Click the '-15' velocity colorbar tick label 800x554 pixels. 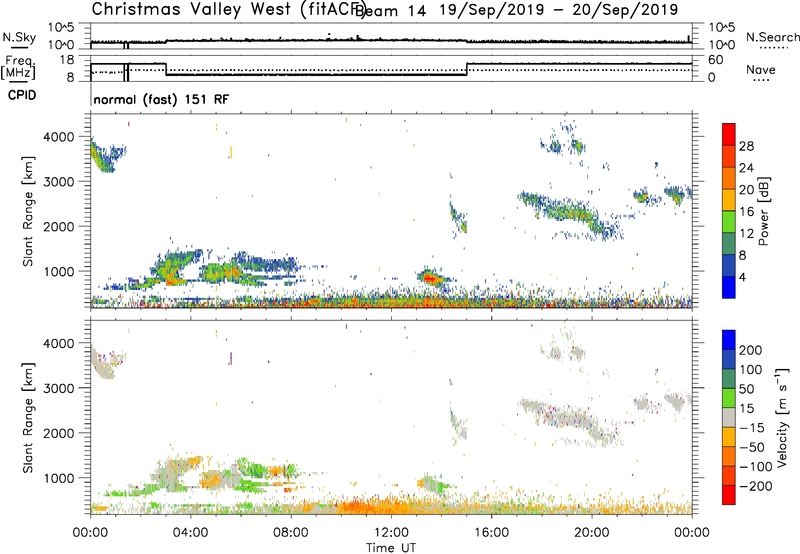coord(752,427)
